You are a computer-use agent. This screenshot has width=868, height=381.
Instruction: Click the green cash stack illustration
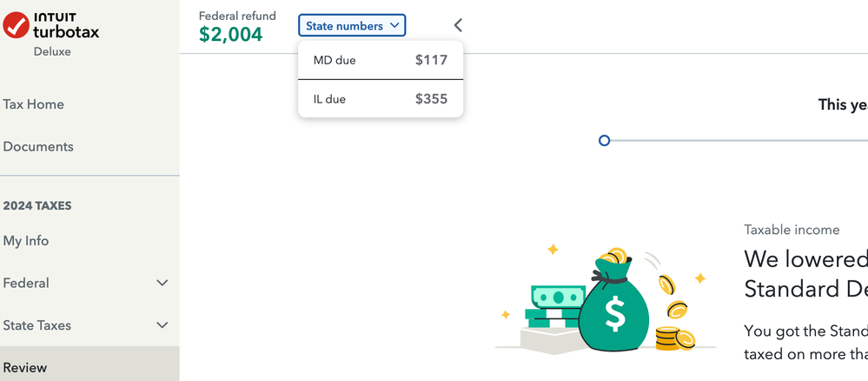pos(553,307)
